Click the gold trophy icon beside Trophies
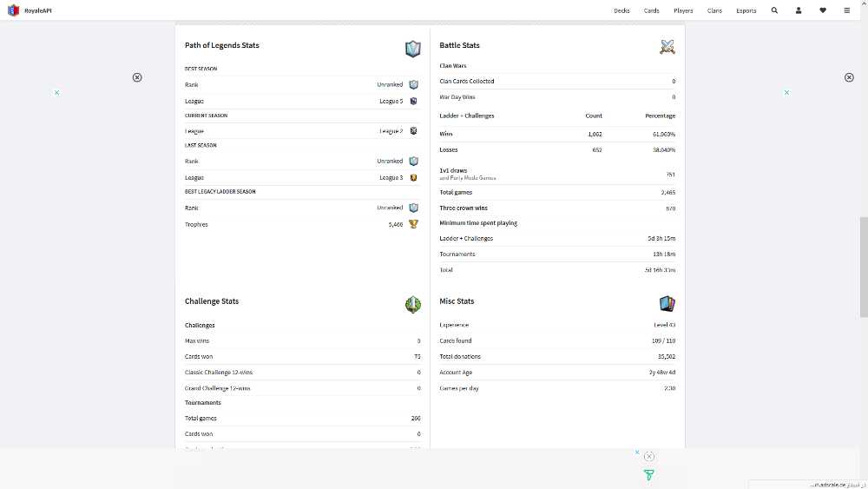Screen dimensions: 868x489 (413, 224)
